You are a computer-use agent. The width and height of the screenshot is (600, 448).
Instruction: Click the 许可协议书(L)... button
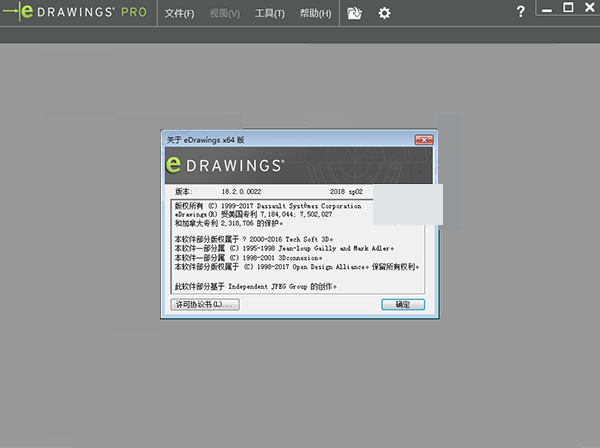(205, 305)
